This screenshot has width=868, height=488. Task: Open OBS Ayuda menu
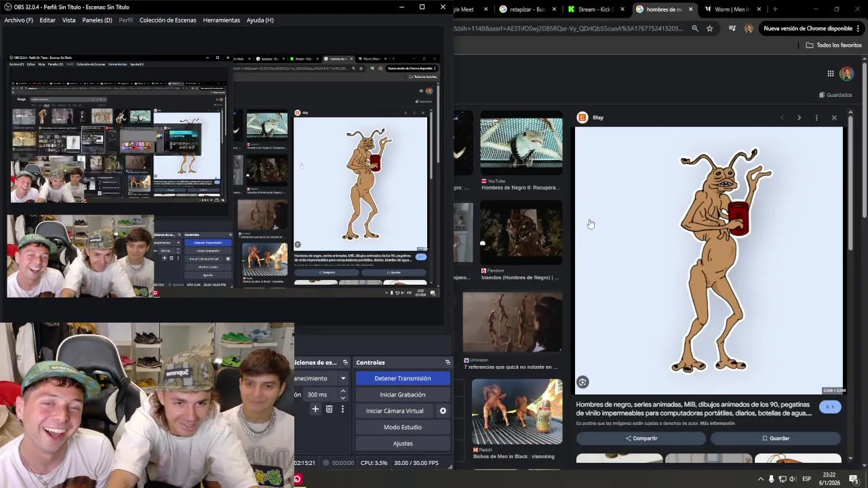[x=260, y=20]
